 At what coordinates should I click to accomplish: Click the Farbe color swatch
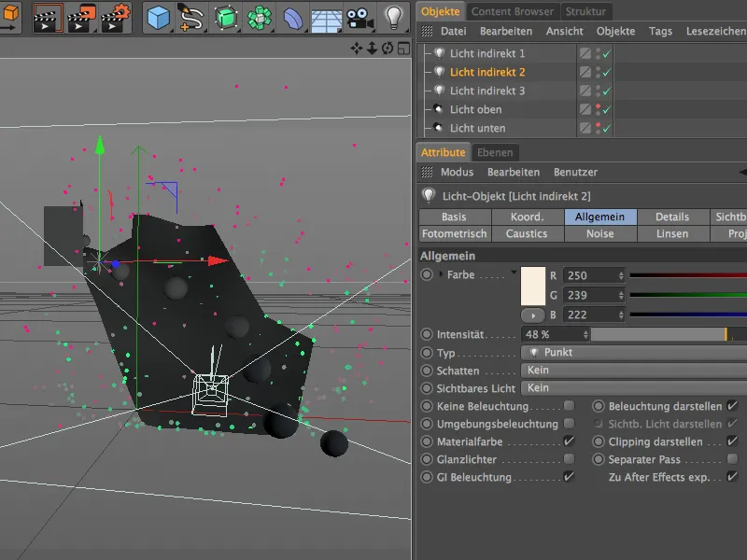pyautogui.click(x=533, y=286)
